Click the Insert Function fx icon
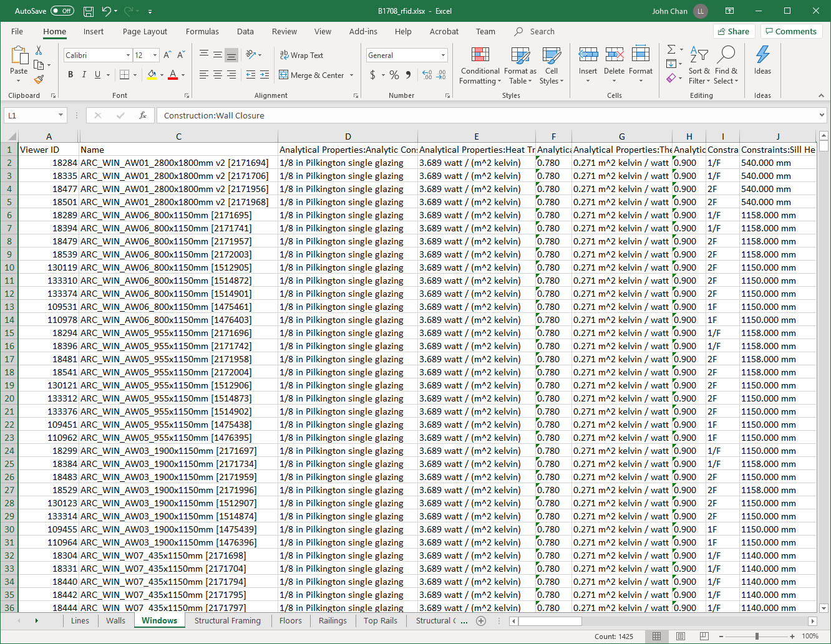The height and width of the screenshot is (644, 831). pos(143,115)
